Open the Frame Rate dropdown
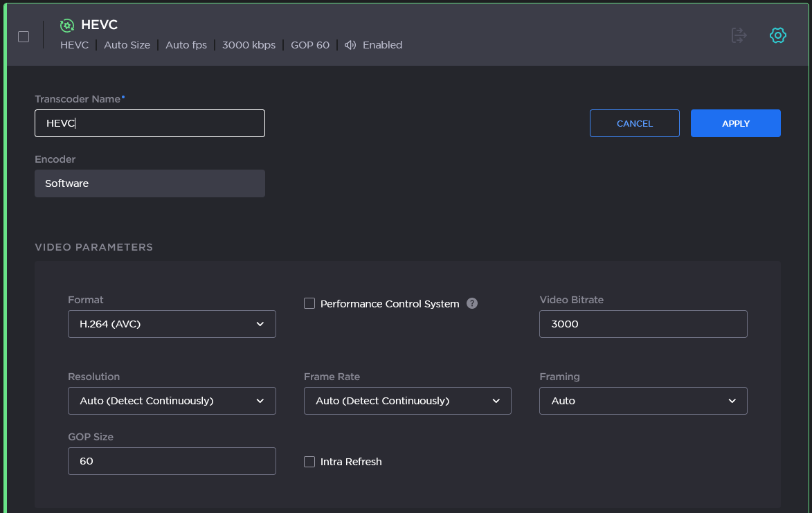This screenshot has width=812, height=513. (407, 401)
